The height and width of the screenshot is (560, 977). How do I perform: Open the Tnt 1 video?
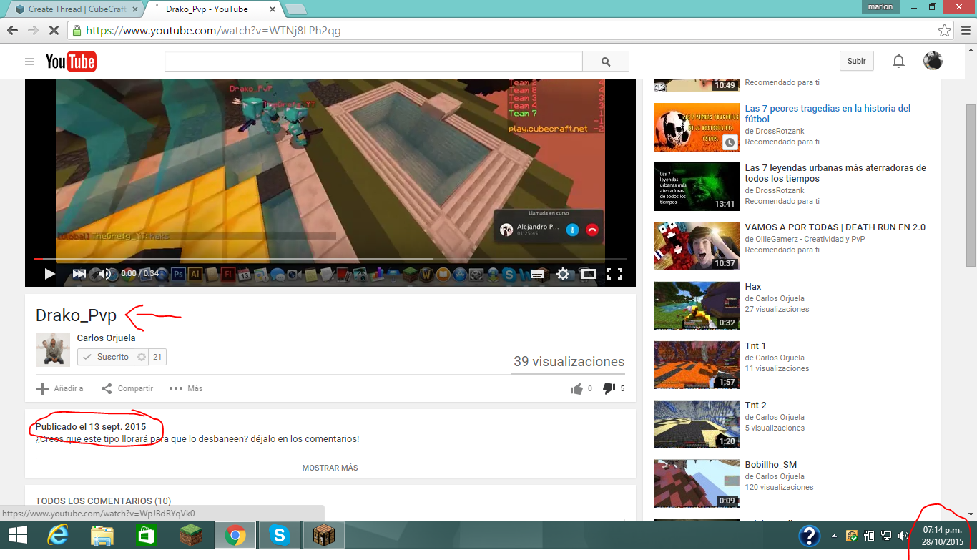[755, 346]
